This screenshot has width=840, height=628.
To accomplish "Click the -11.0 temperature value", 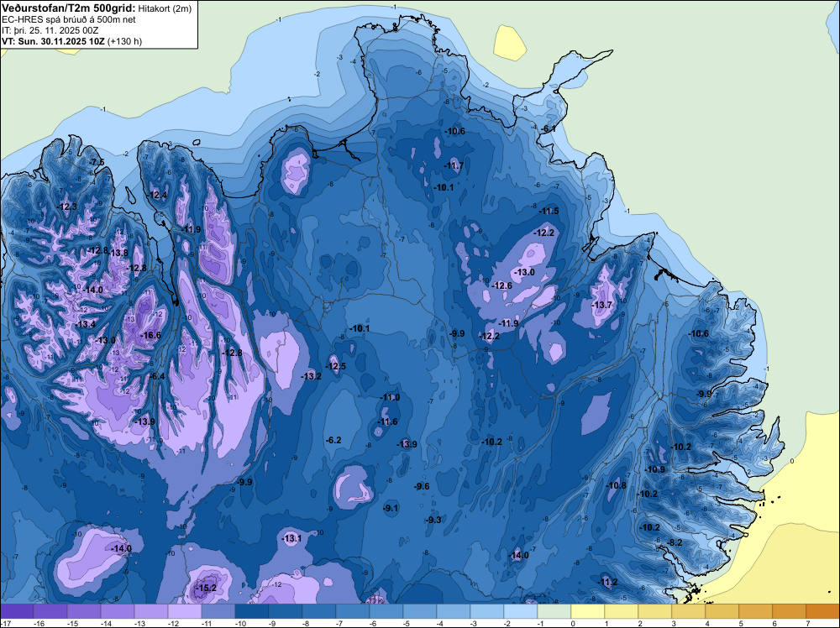I will click(x=390, y=397).
